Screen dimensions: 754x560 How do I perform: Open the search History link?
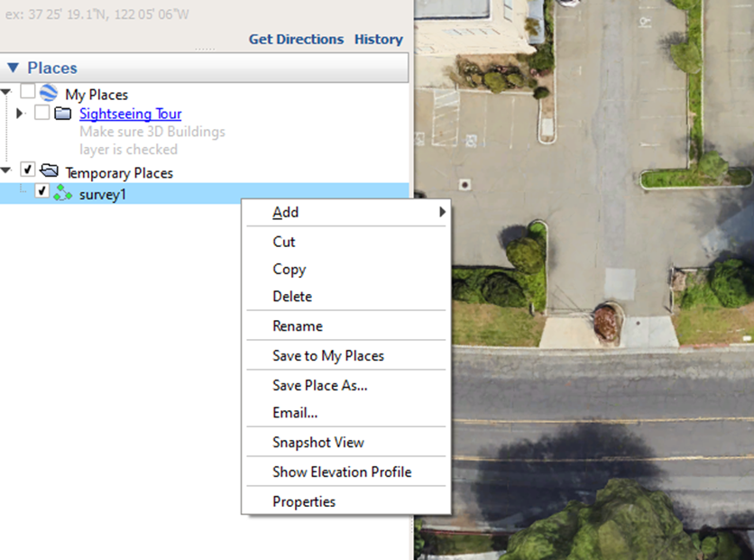pyautogui.click(x=379, y=40)
